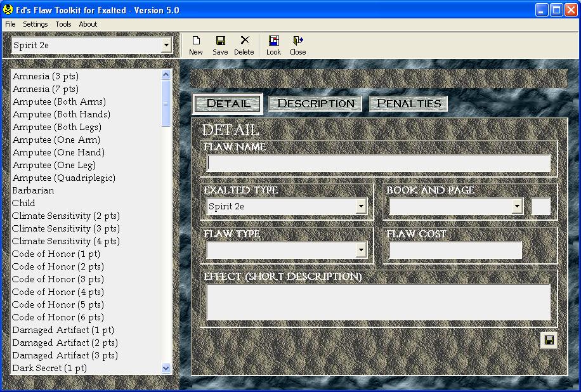
Task: Select Amnesia (7 pts) in the list
Action: pyautogui.click(x=46, y=89)
